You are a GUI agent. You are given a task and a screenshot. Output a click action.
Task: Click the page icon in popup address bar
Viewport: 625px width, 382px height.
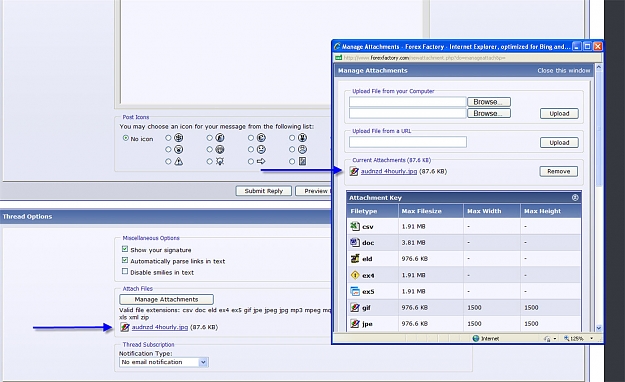click(338, 58)
